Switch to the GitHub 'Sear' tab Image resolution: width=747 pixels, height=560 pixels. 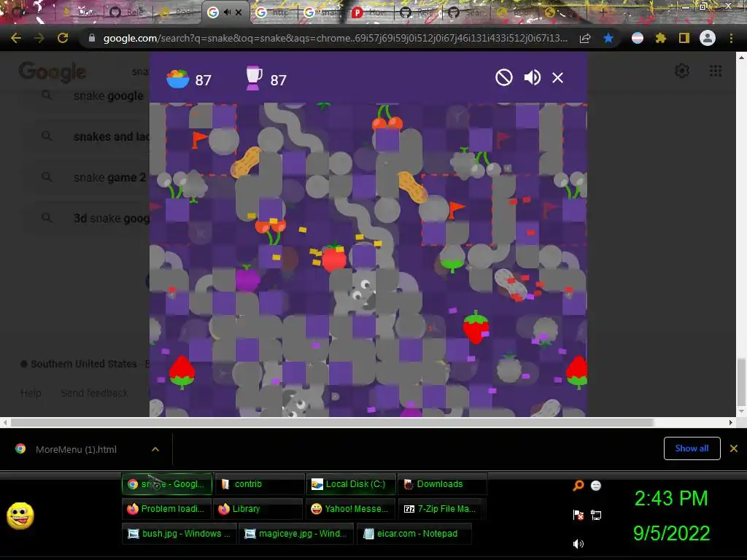pos(467,12)
